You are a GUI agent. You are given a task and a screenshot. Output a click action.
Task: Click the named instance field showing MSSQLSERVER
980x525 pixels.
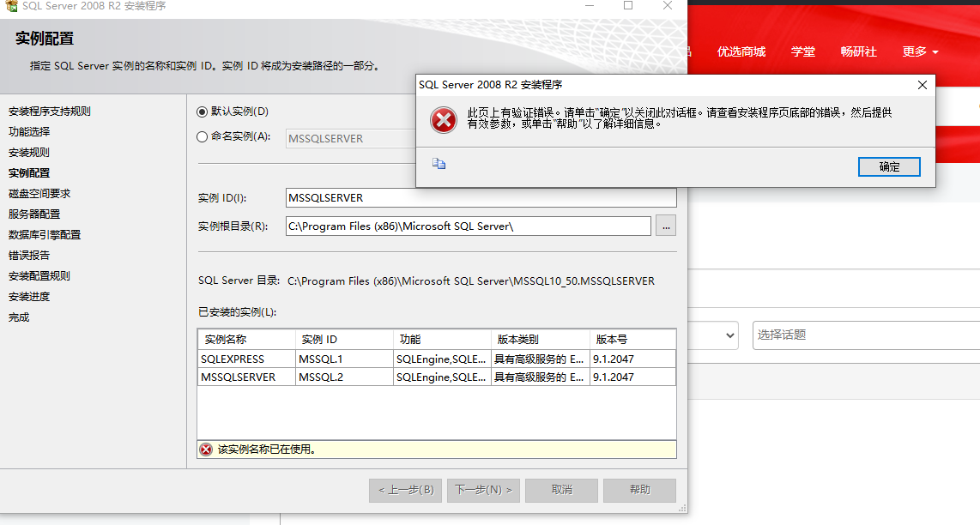tap(351, 139)
